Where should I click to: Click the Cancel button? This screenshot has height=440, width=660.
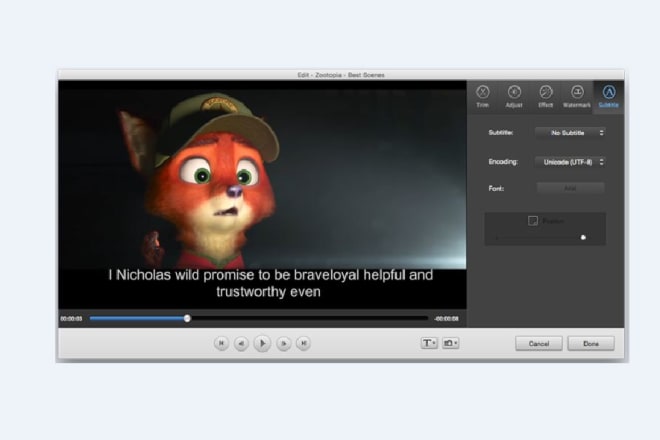539,344
